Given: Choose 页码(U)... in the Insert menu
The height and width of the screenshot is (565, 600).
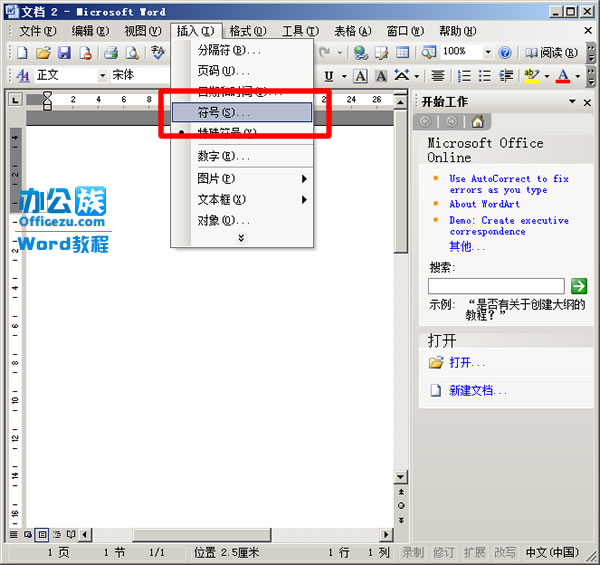Looking at the screenshot, I should pyautogui.click(x=242, y=70).
